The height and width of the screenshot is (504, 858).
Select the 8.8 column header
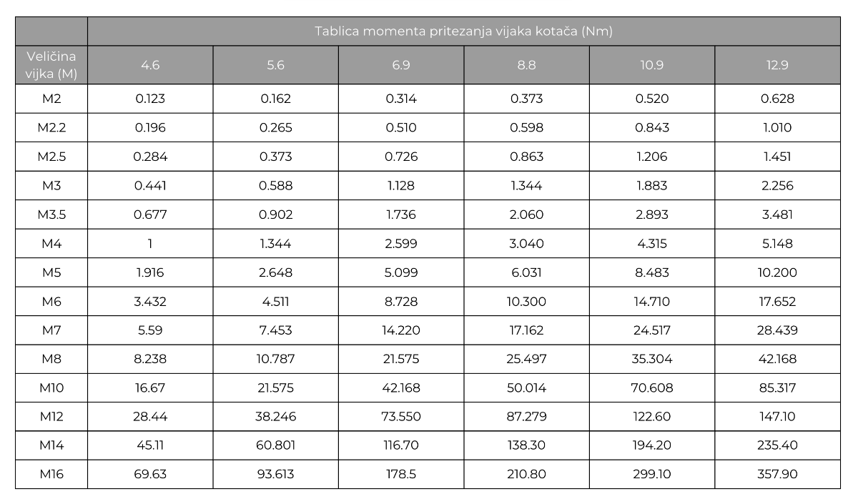point(526,65)
